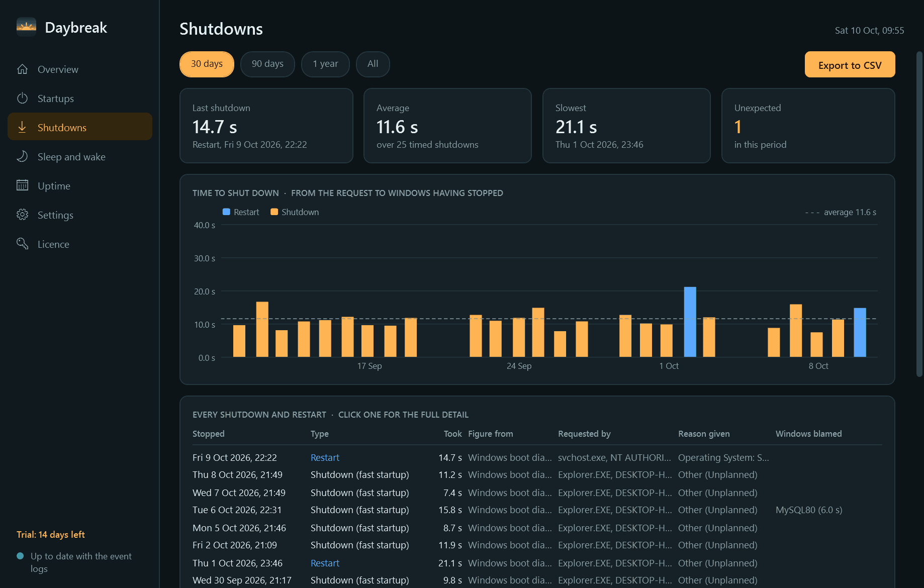Click the Licence key icon
The width and height of the screenshot is (924, 588).
(x=22, y=244)
